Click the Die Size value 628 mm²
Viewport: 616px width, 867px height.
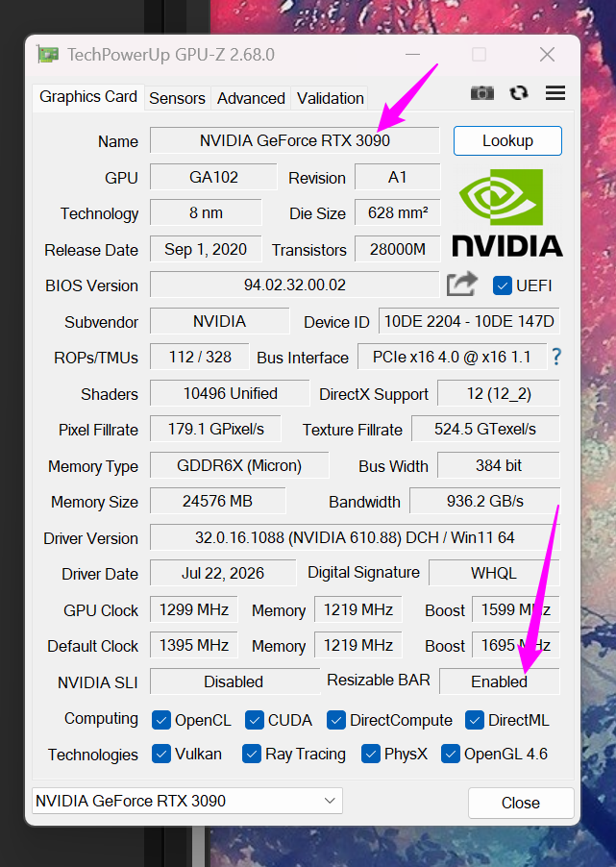click(398, 212)
